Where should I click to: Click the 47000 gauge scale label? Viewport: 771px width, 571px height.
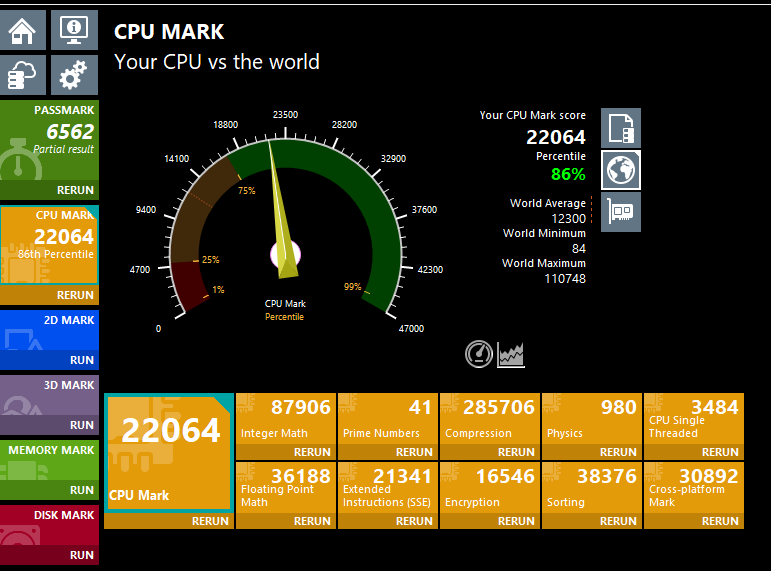[411, 329]
